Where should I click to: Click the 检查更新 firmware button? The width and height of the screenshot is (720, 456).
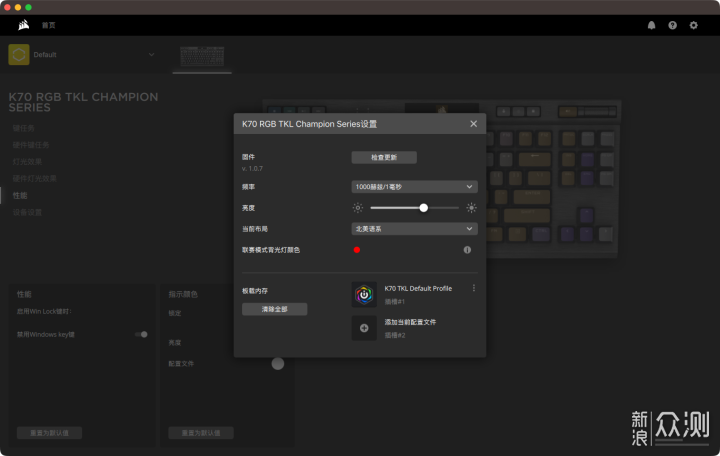click(x=384, y=158)
